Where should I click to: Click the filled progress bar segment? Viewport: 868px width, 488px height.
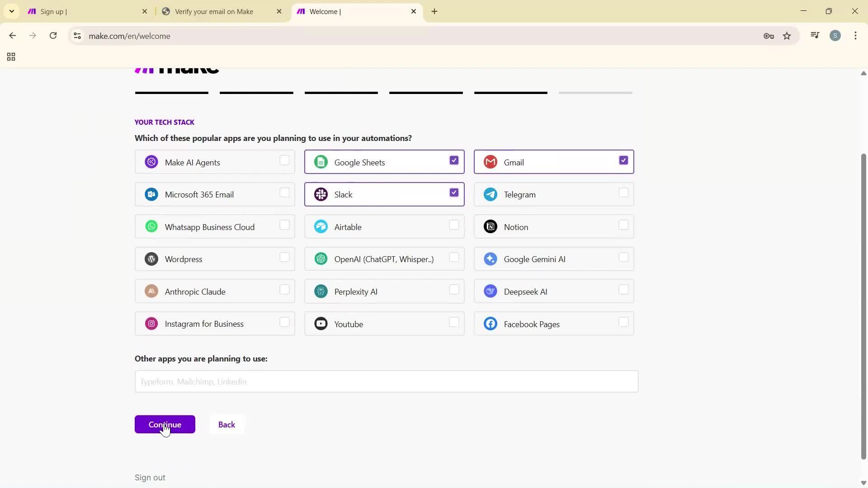(171, 93)
